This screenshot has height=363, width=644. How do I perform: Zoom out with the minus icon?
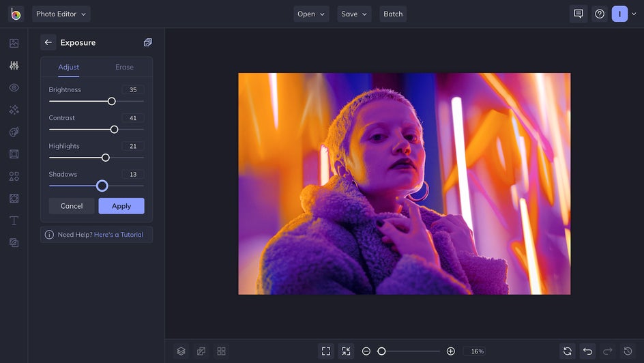coord(366,351)
